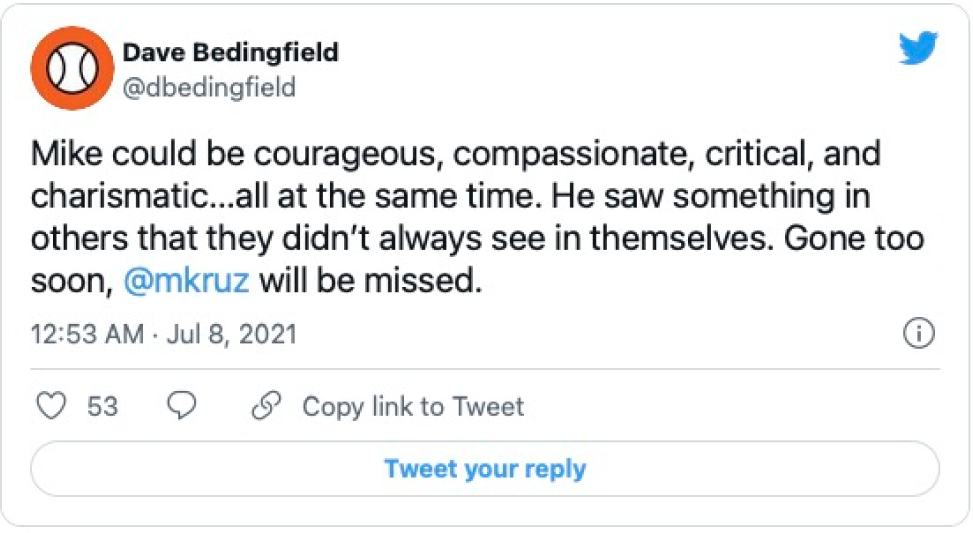Open the Dave Bedingfield display name
This screenshot has height=533, width=973.
point(230,52)
